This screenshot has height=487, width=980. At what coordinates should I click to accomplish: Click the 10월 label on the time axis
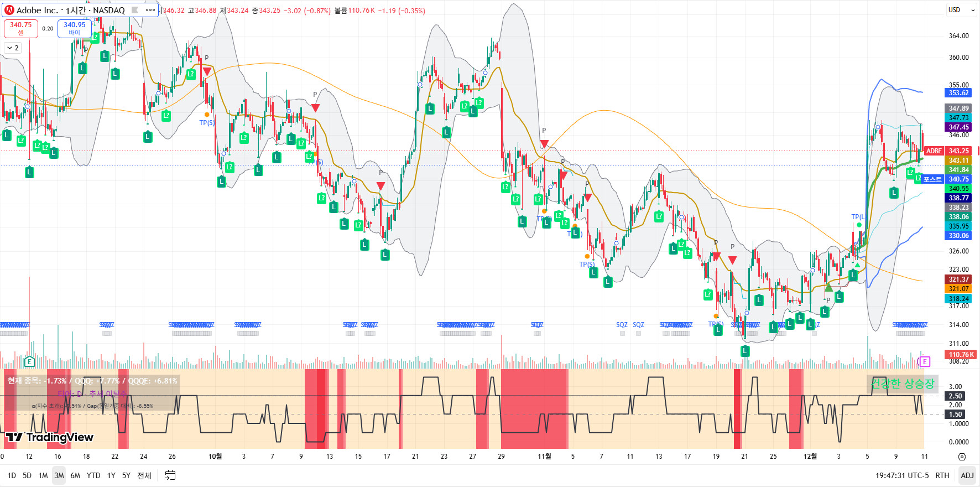point(215,457)
